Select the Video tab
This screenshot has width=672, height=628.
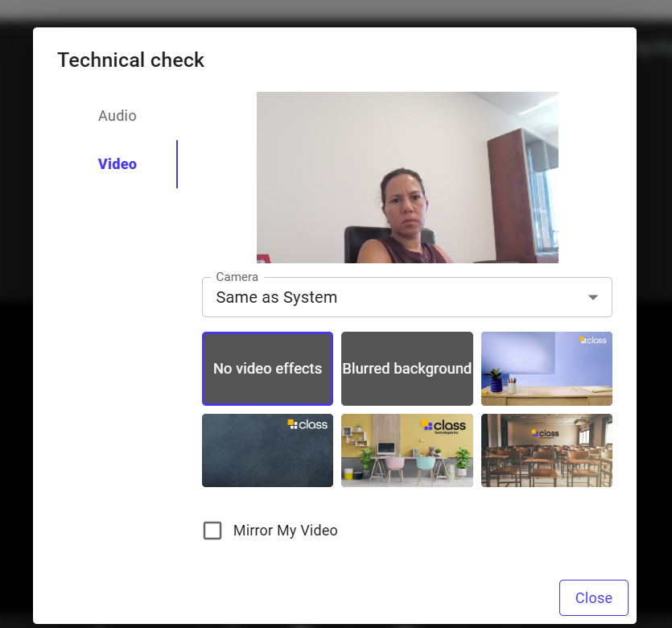pyautogui.click(x=117, y=163)
